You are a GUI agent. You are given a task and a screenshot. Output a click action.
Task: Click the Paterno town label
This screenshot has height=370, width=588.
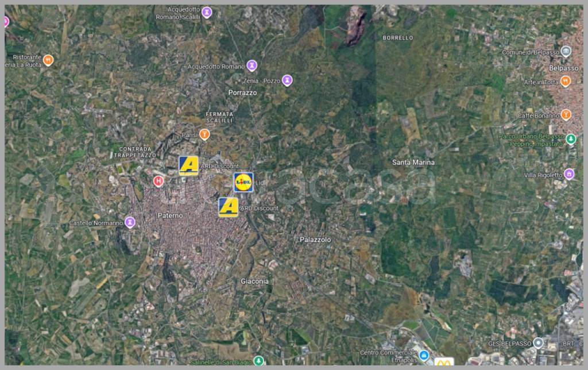pos(170,215)
